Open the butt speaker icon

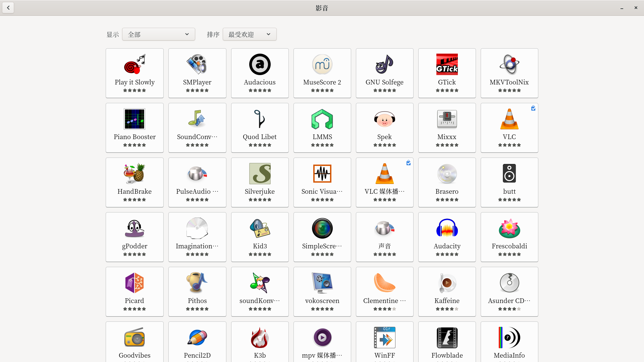tap(509, 173)
